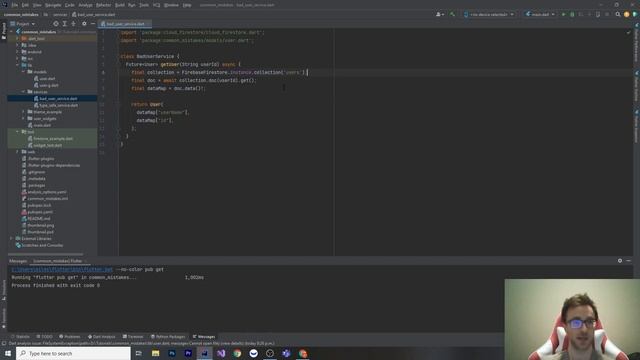Open Project panel gear settings
640x360 pixels.
(x=84, y=24)
